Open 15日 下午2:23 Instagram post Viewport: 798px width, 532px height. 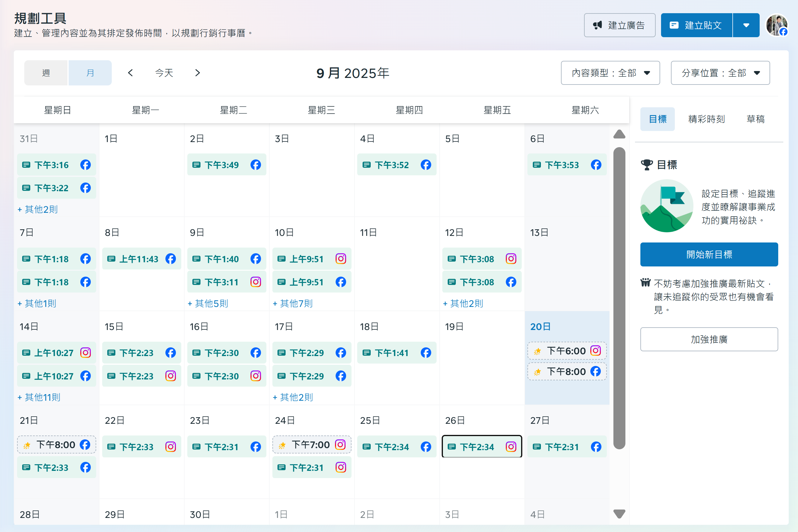point(141,376)
